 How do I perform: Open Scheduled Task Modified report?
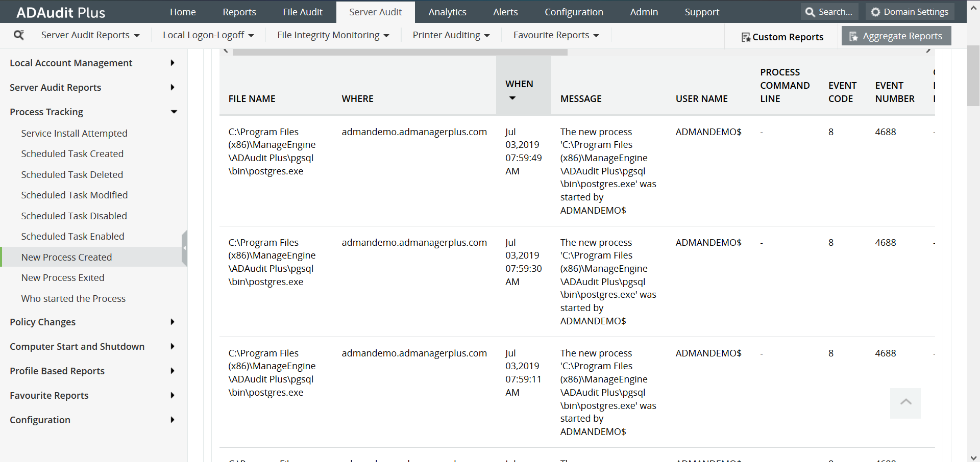75,195
